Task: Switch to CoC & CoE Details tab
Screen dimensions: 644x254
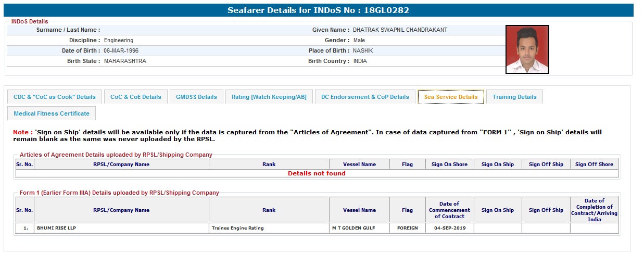Action: tap(136, 97)
